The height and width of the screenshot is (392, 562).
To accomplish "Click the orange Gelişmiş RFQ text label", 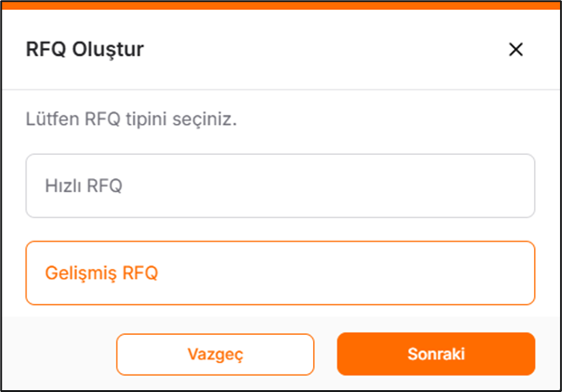I will pos(101,272).
